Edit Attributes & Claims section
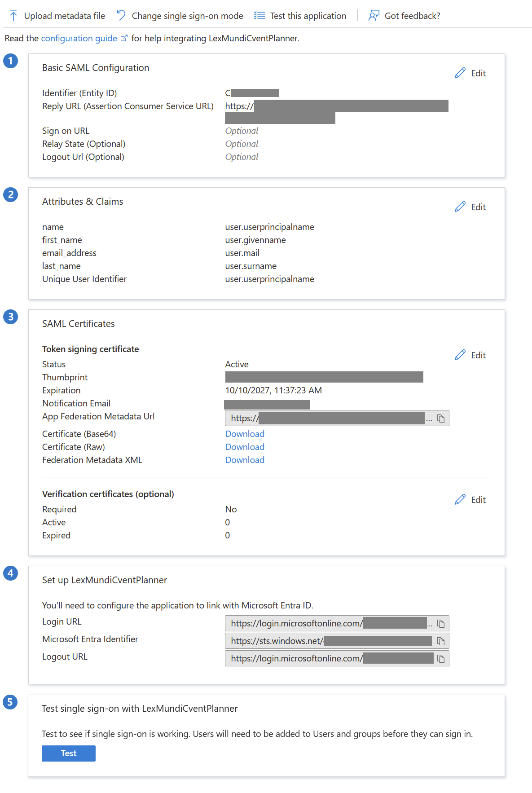This screenshot has width=532, height=793. pyautogui.click(x=479, y=207)
